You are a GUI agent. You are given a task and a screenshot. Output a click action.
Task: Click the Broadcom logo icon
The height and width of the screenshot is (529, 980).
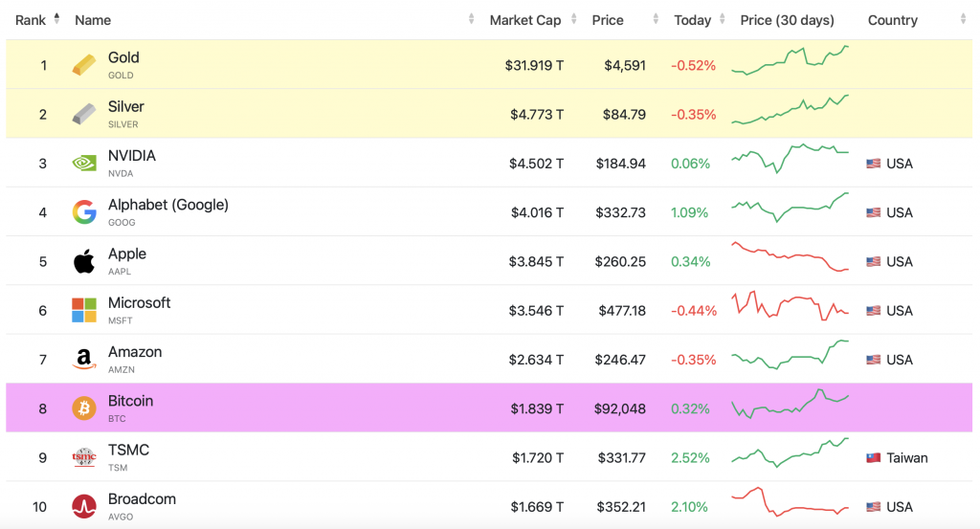84,506
